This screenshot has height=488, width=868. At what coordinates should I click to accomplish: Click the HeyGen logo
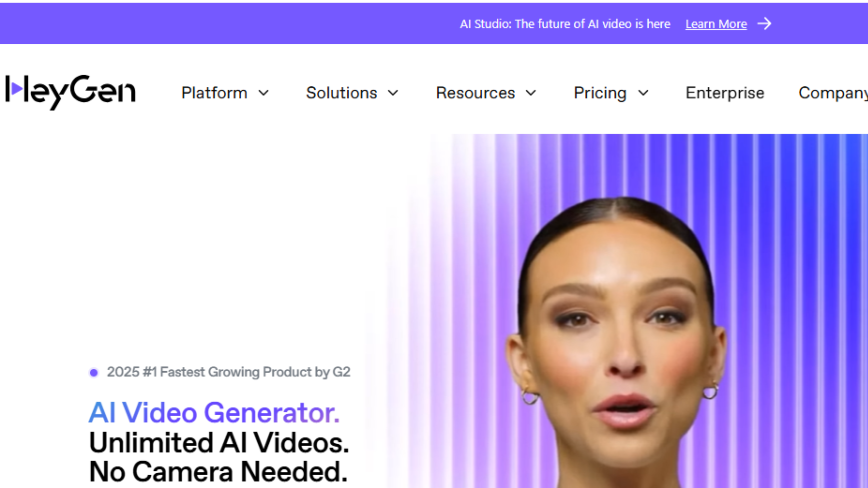pos(71,92)
